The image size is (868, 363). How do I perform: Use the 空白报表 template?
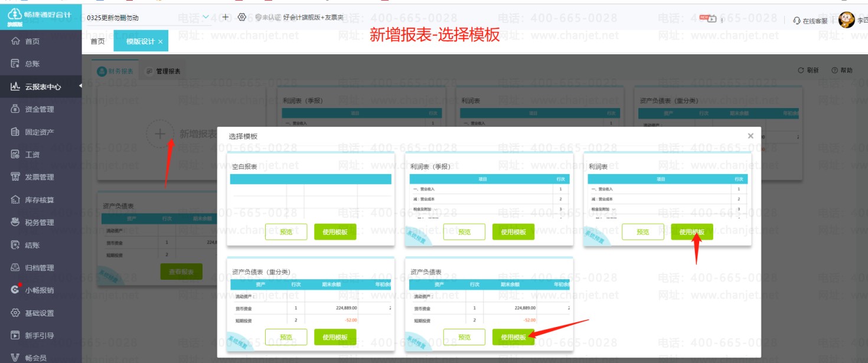coord(335,232)
